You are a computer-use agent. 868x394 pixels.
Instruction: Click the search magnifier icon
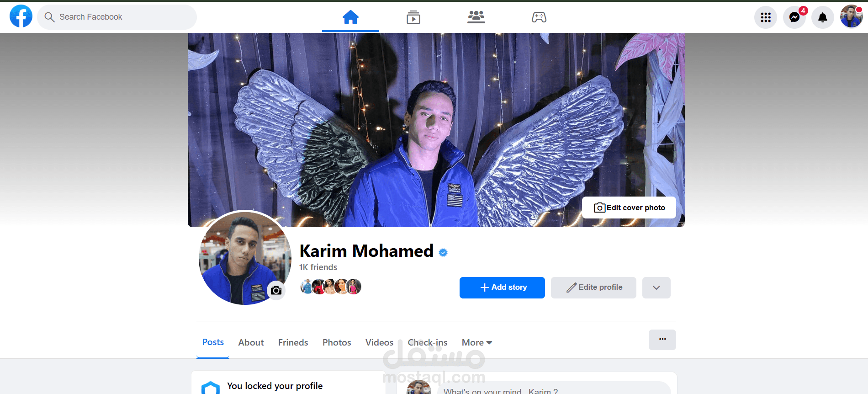click(x=49, y=17)
